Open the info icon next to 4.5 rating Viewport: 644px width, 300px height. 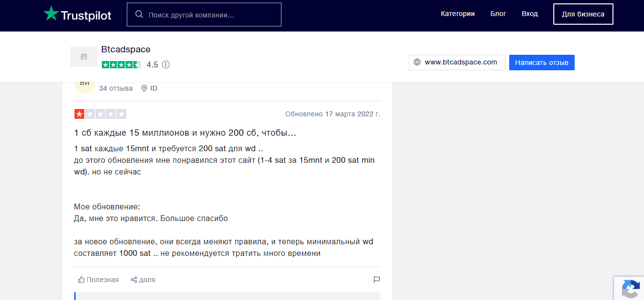tap(166, 64)
